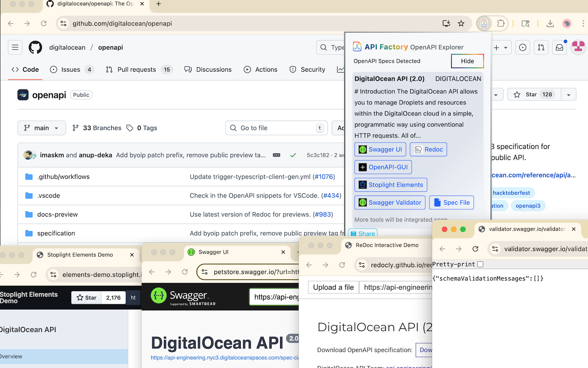
Task: Open spec in Swagger UI button
Action: (380, 149)
